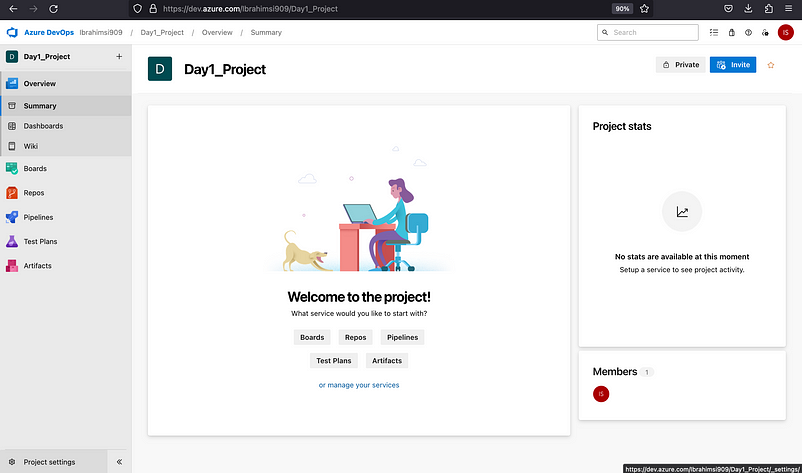This screenshot has height=473, width=802.
Task: Click the Summary breadcrumb
Action: click(266, 32)
